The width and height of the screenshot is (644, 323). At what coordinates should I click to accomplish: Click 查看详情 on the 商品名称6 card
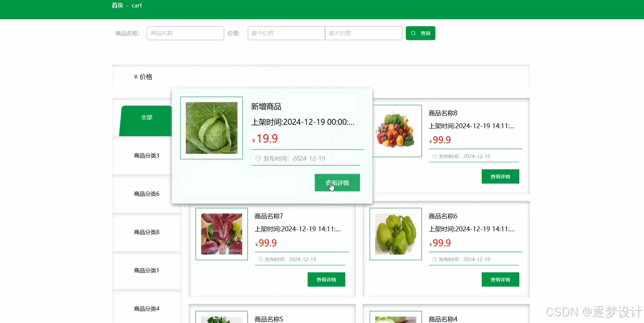pos(500,279)
